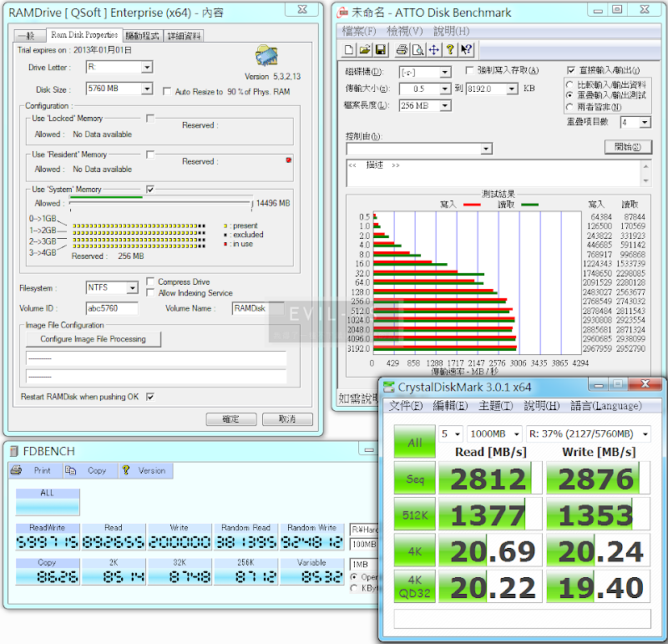Screen dimensions: 668x644
Task: Click the printer icon in FDBENCH toolbar
Action: click(17, 470)
